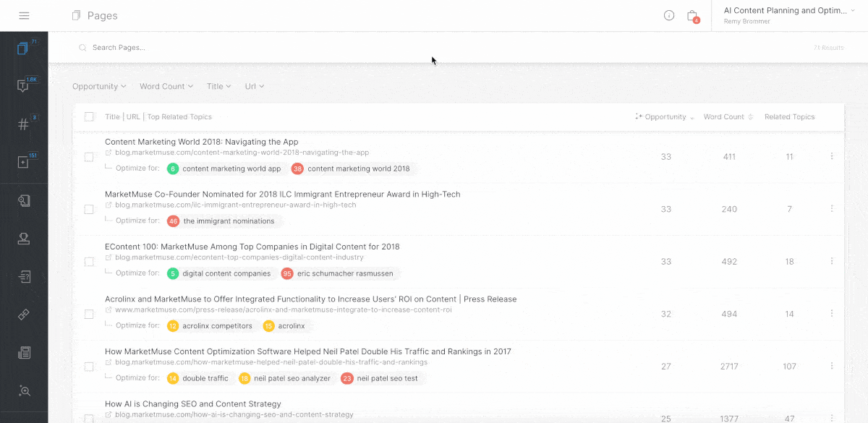Screen dimensions: 868x423
Task: Open external link icon for neil-patel URL
Action: pos(109,362)
